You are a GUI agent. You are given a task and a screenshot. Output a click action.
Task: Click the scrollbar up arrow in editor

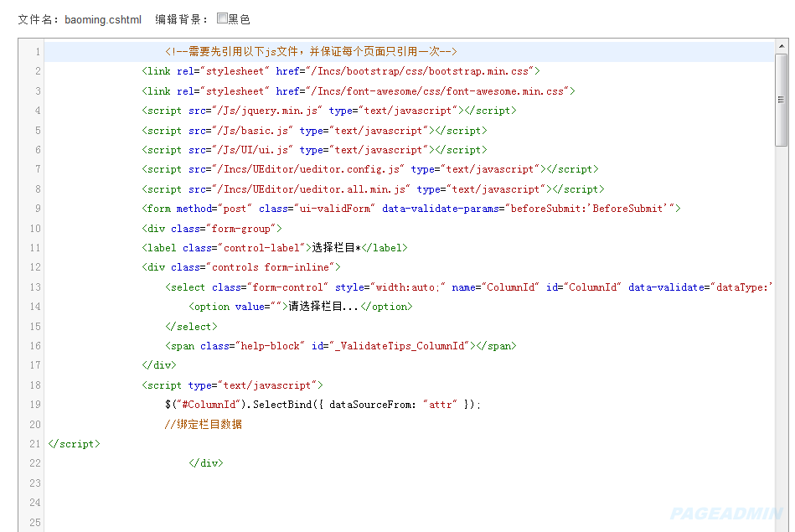coord(782,47)
